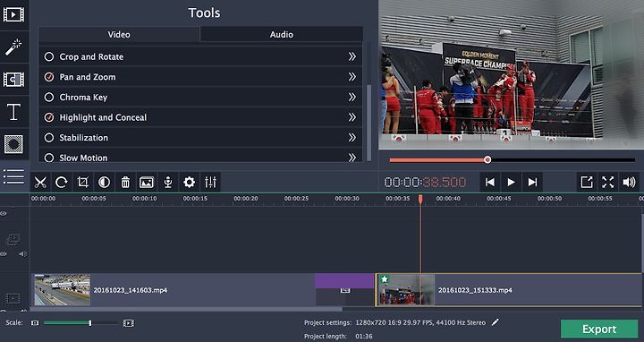This screenshot has width=644, height=342.
Task: Click the Record audio microphone icon
Action: tap(168, 182)
